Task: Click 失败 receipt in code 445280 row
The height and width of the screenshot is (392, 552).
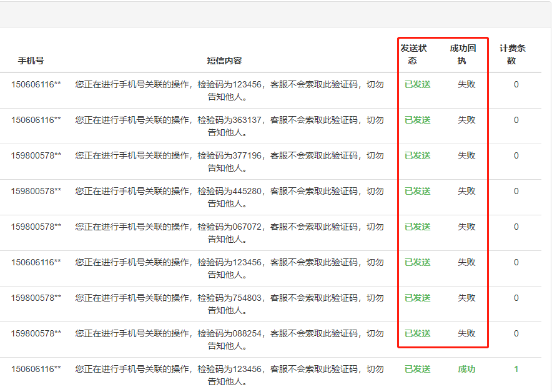Action: 466,191
